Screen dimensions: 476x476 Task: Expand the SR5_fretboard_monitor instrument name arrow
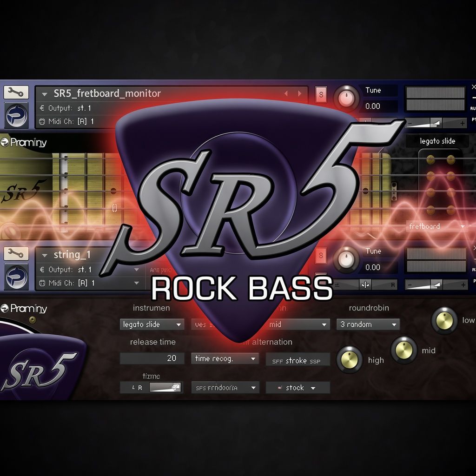[x=45, y=94]
